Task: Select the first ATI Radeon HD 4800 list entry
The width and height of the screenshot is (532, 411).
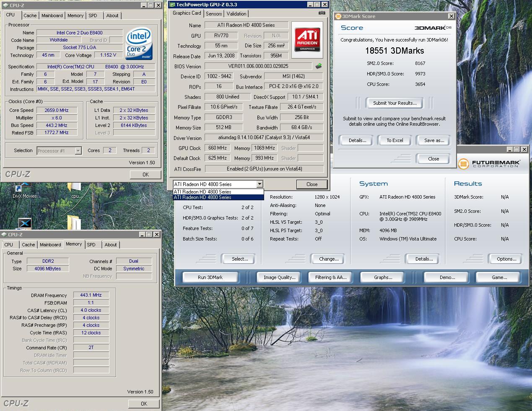Action: (218, 192)
